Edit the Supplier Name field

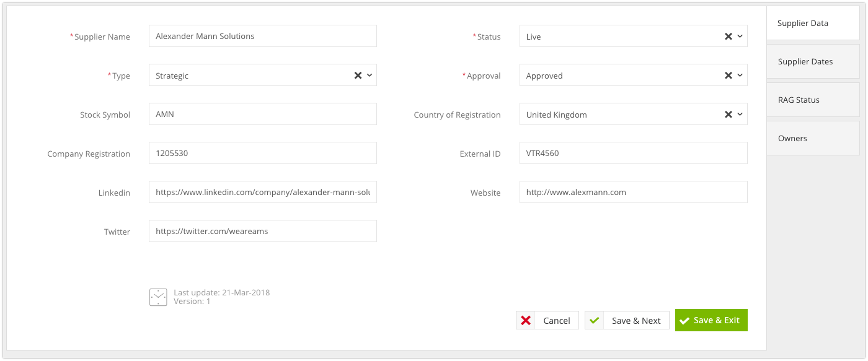point(263,36)
